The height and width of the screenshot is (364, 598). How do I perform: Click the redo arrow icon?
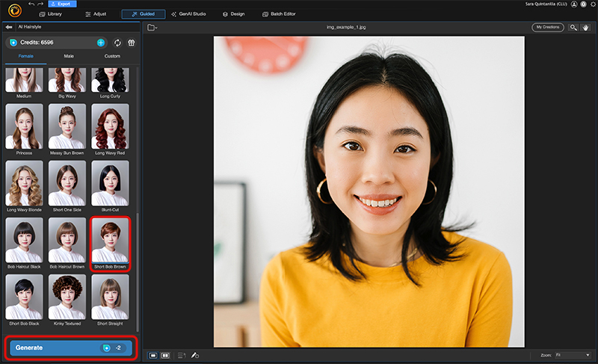(40, 4)
